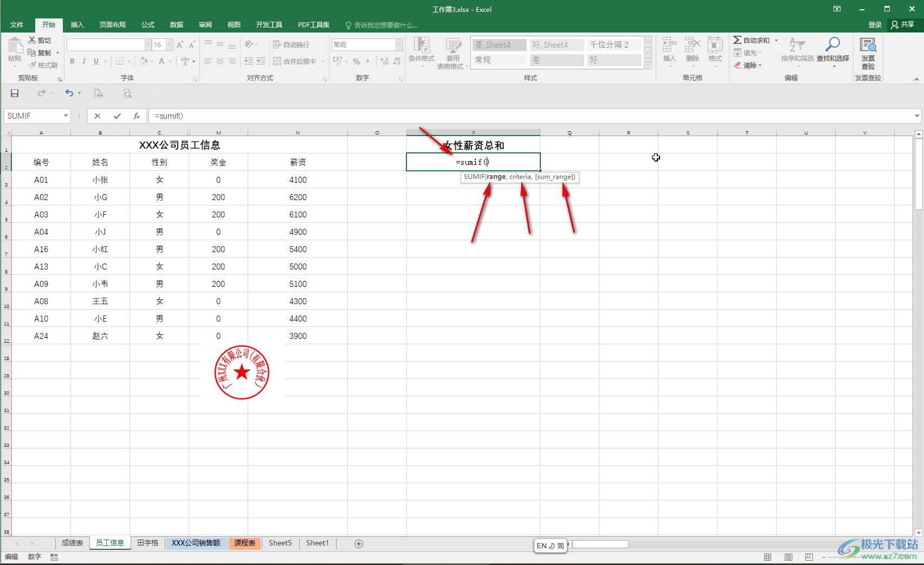Open the number format dropdown
This screenshot has height=565, width=924.
[x=399, y=44]
